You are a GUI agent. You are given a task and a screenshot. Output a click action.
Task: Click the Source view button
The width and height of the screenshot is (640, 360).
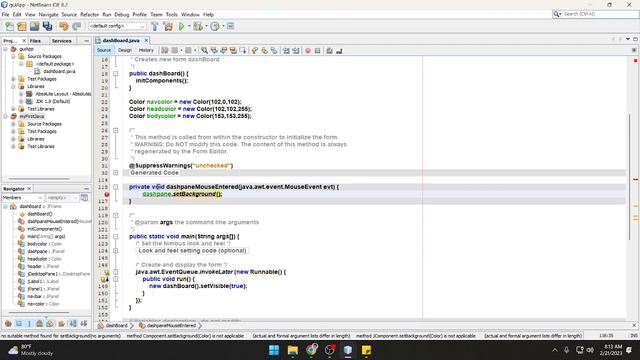pyautogui.click(x=104, y=50)
